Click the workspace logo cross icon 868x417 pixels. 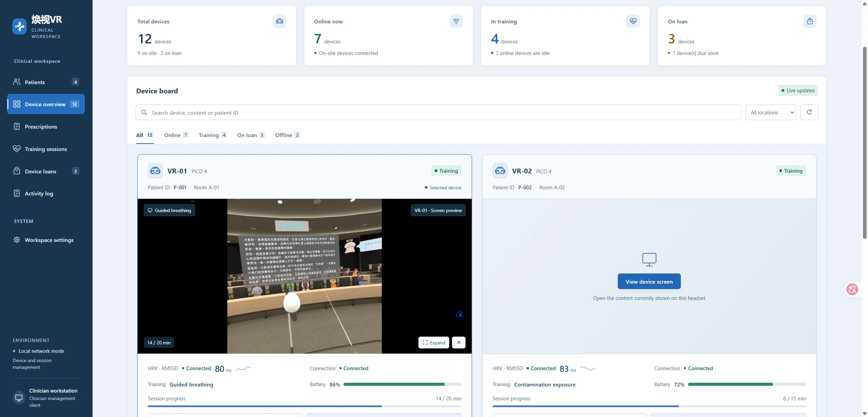pos(20,26)
